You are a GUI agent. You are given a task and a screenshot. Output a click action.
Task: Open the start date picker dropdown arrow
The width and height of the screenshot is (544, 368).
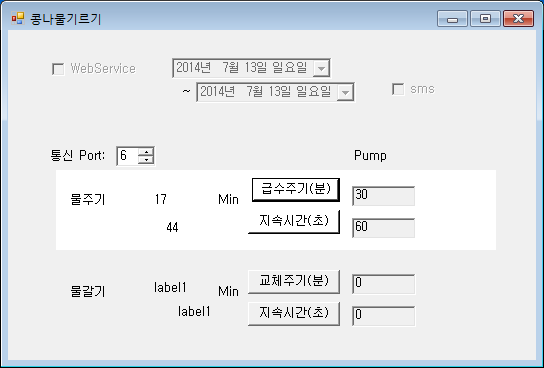coord(321,68)
